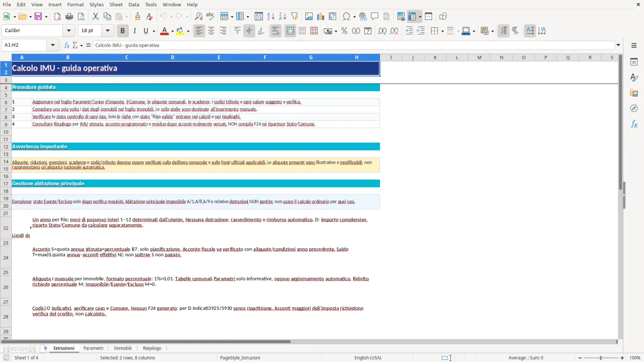The width and height of the screenshot is (644, 362).
Task: Click the Formula equals sign button
Action: 89,45
